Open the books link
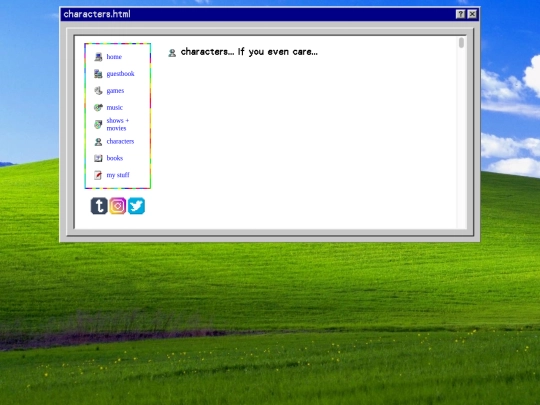The image size is (540, 405). point(115,158)
